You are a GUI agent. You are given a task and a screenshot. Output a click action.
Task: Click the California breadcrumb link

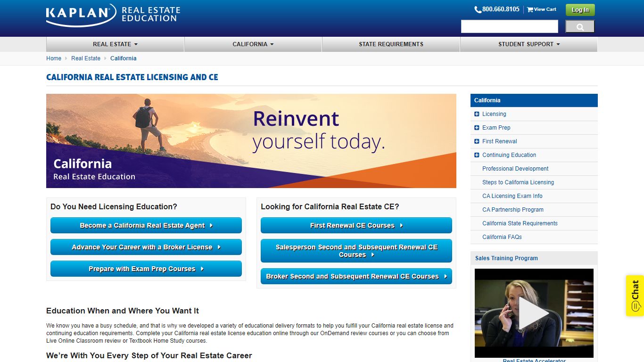[124, 58]
